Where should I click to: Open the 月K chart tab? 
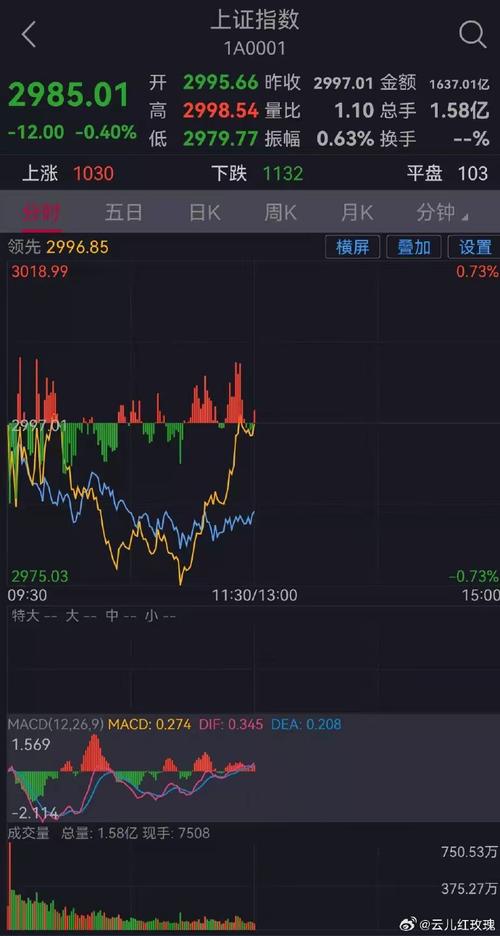pyautogui.click(x=357, y=212)
